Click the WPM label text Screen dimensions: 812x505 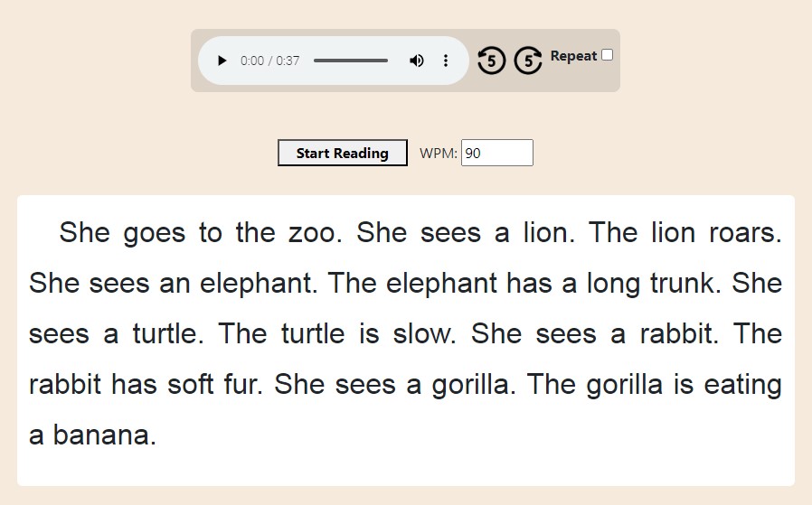439,154
